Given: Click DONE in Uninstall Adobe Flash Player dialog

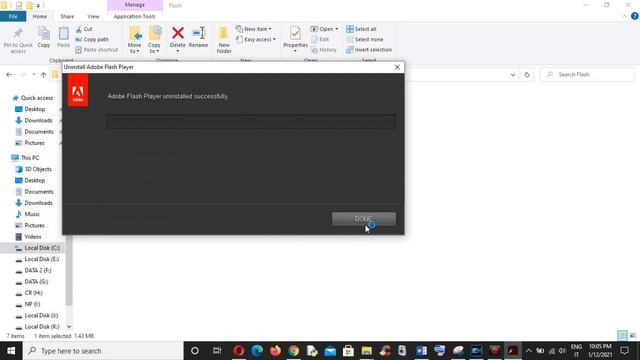Looking at the screenshot, I should point(364,219).
